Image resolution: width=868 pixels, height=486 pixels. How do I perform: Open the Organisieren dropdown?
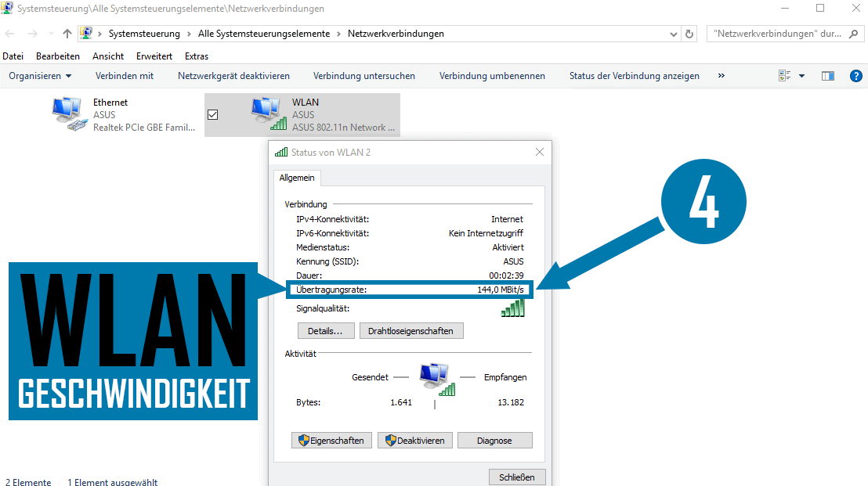(x=40, y=75)
